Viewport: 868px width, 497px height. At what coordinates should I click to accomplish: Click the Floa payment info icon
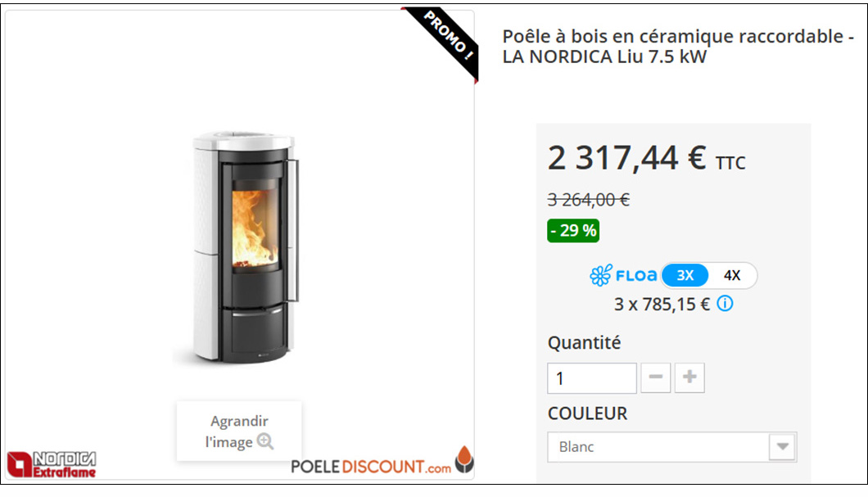[725, 303]
